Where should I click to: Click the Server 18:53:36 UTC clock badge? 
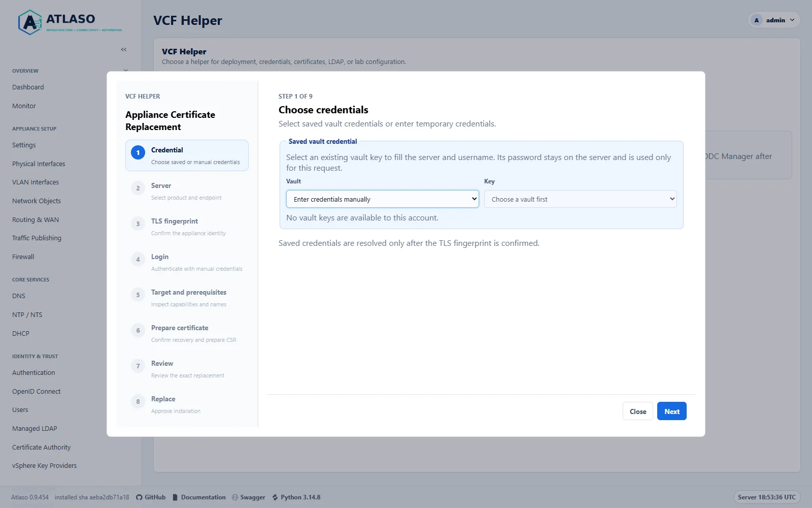click(766, 497)
